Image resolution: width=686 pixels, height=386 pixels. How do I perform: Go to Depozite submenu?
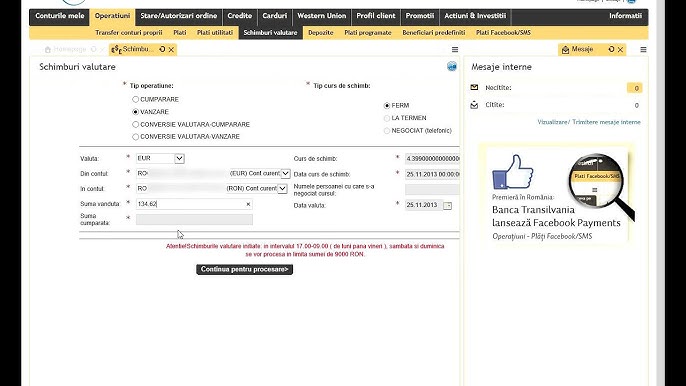(x=321, y=33)
